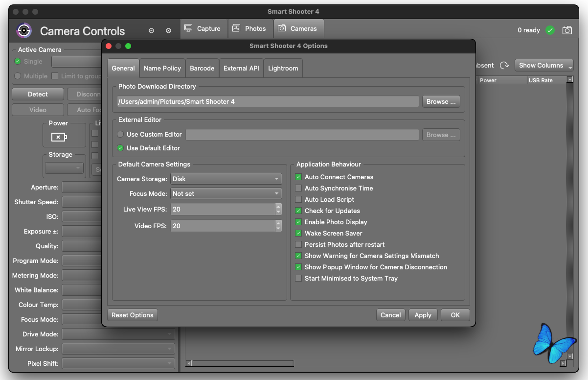
Task: Open the Pixel Shift dropdown
Action: 118,363
